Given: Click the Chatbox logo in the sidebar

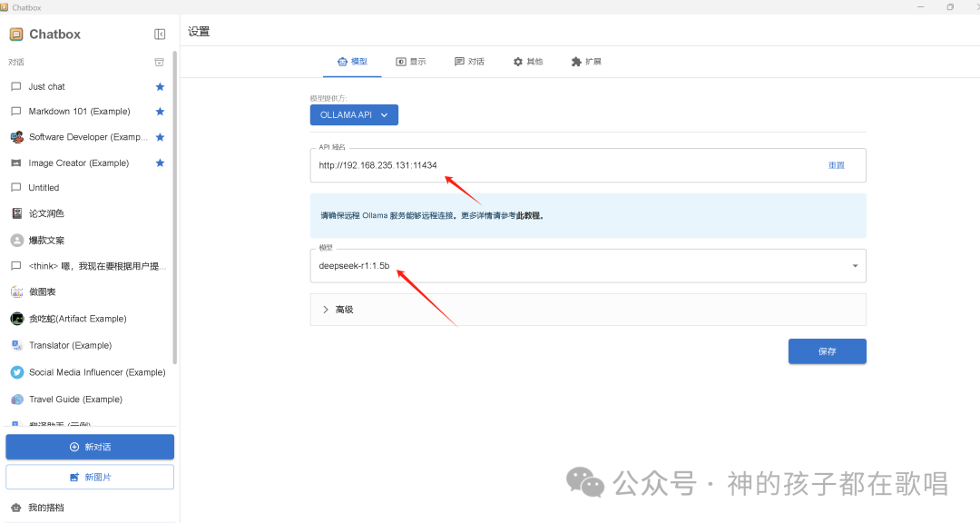Looking at the screenshot, I should [16, 35].
